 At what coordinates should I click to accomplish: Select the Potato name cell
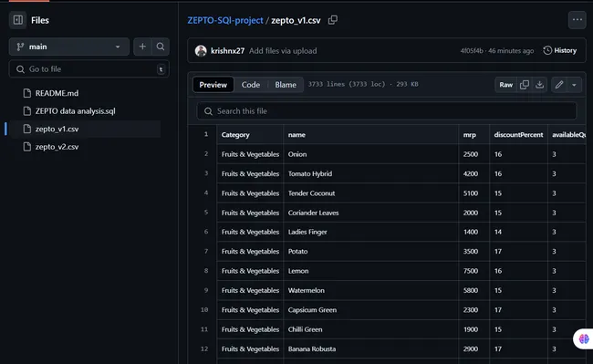370,252
